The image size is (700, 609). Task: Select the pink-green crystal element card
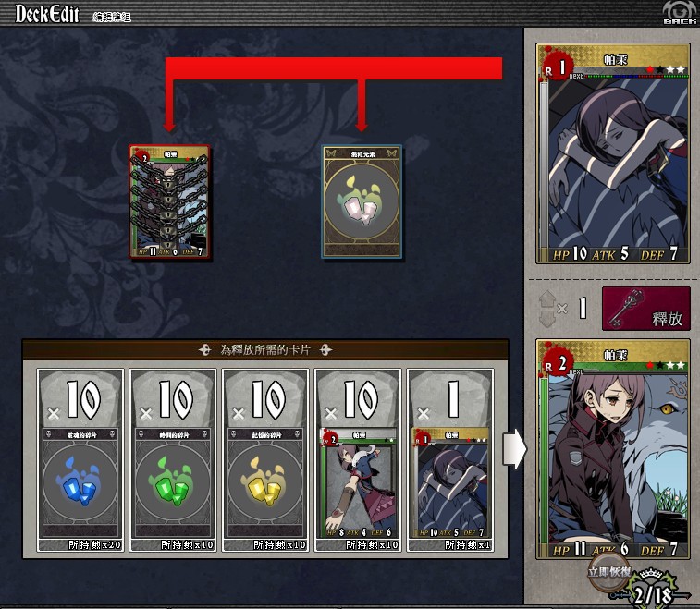tap(362, 201)
